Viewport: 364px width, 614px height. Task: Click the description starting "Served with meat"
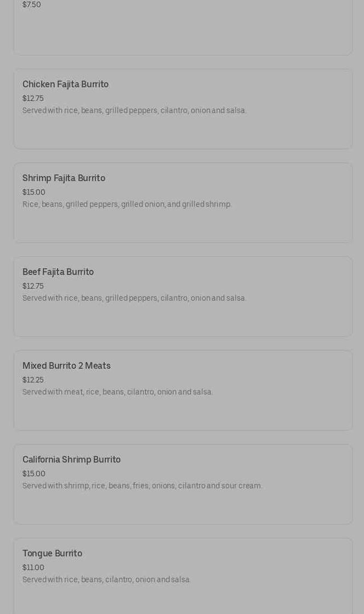pyautogui.click(x=117, y=392)
